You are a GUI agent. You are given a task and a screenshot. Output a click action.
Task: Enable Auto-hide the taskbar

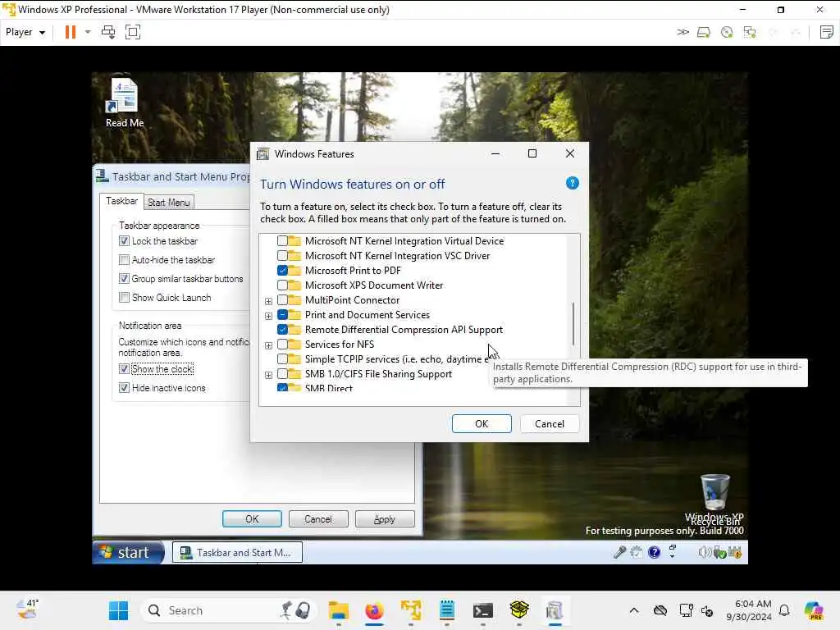point(124,260)
